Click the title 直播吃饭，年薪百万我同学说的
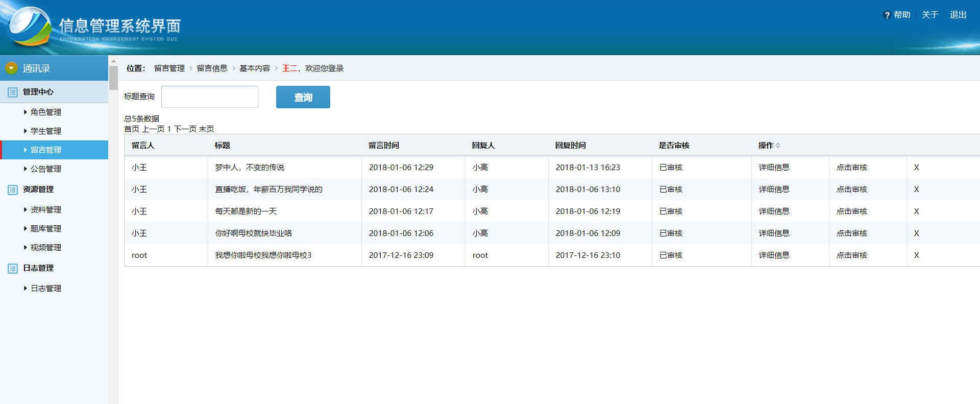Image resolution: width=980 pixels, height=404 pixels. coord(269,189)
